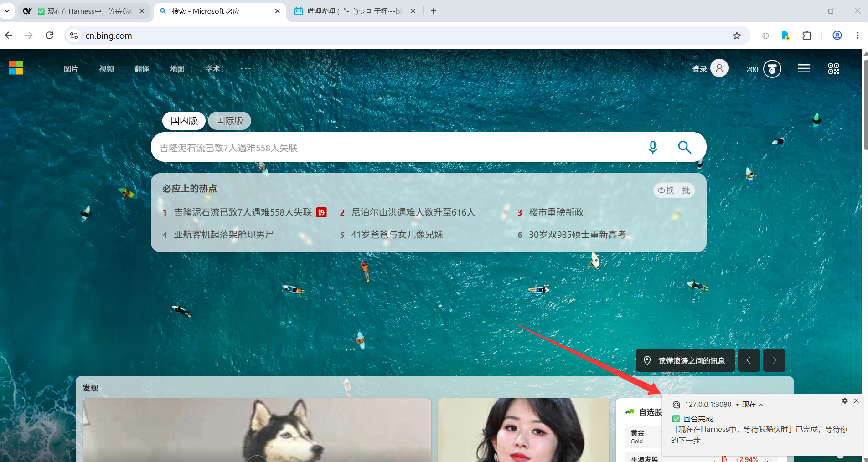Open the rewards medal icon next to 200
The height and width of the screenshot is (462, 868).
[772, 69]
